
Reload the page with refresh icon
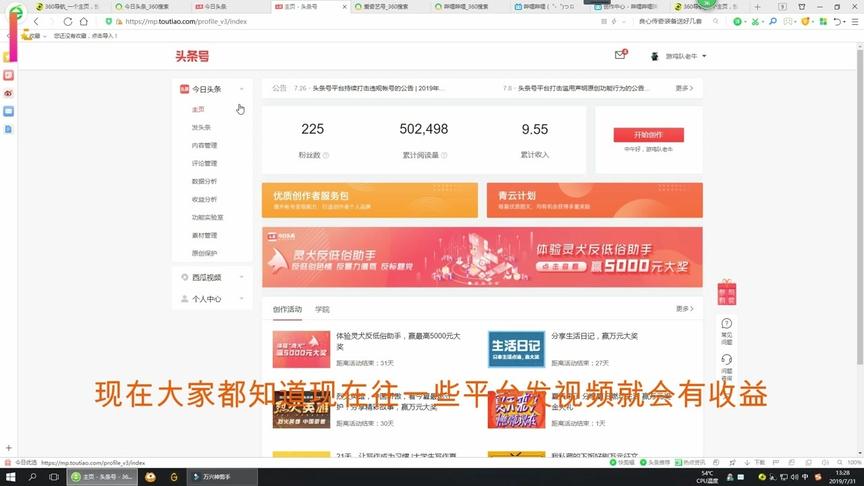tap(68, 21)
